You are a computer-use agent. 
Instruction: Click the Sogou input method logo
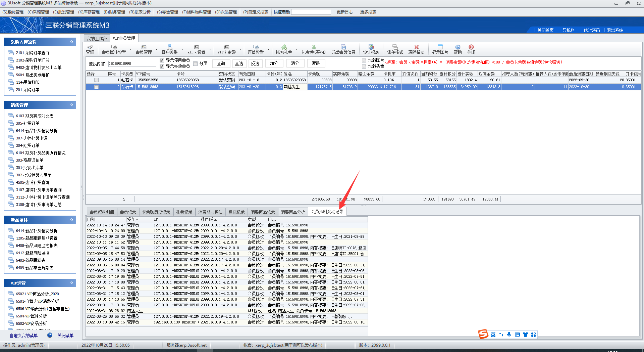click(x=483, y=334)
